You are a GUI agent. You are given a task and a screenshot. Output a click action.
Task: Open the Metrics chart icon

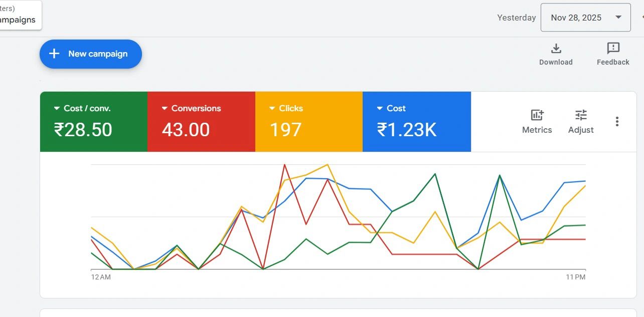coord(537,115)
